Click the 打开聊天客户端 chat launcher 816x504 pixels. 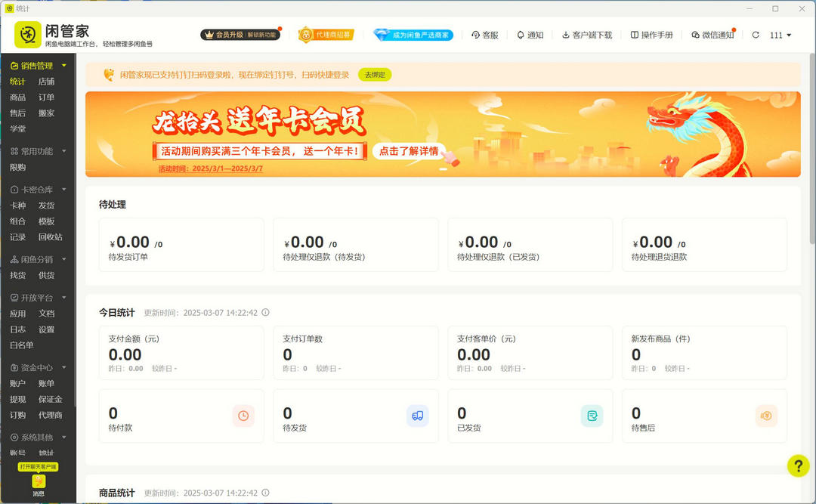(38, 465)
